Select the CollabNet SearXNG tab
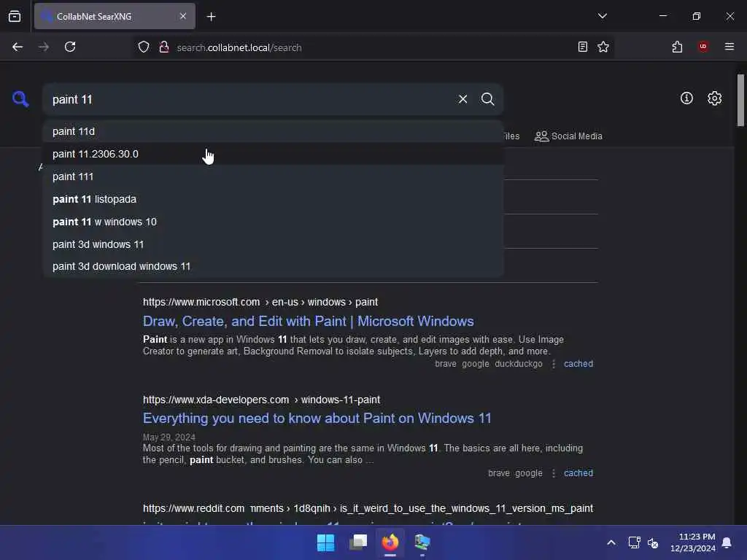This screenshot has height=560, width=747. [115, 16]
